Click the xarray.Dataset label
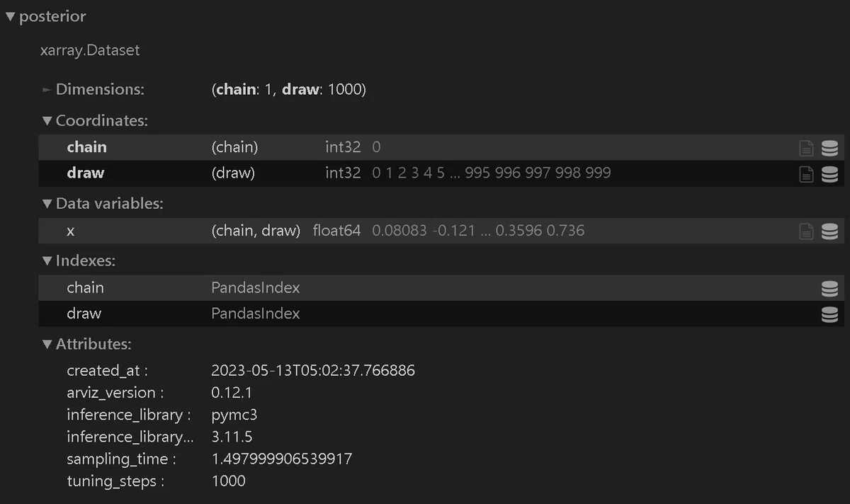The image size is (850, 504). coord(90,51)
